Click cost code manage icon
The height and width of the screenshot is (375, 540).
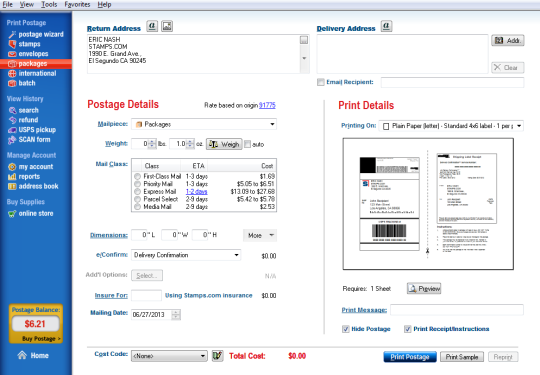[x=218, y=356]
